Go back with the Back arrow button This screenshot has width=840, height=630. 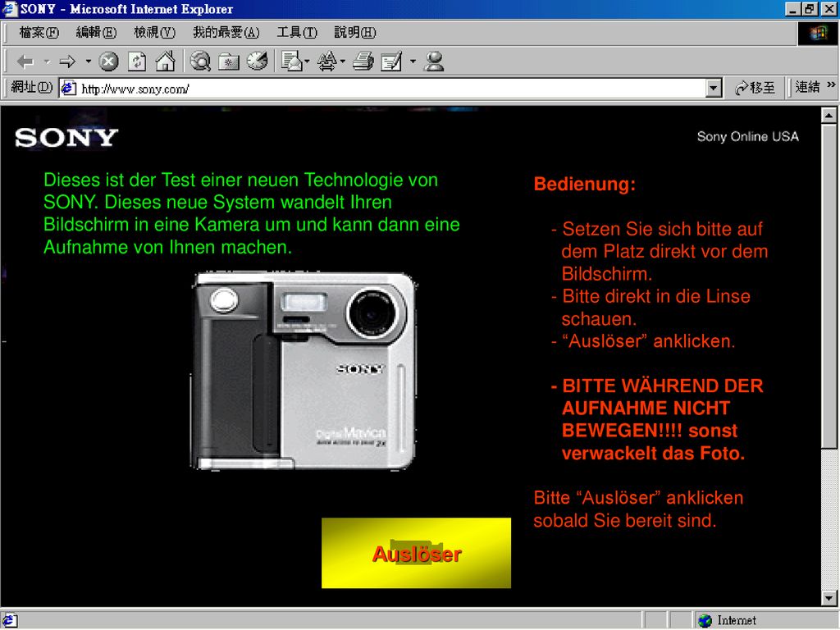(25, 62)
